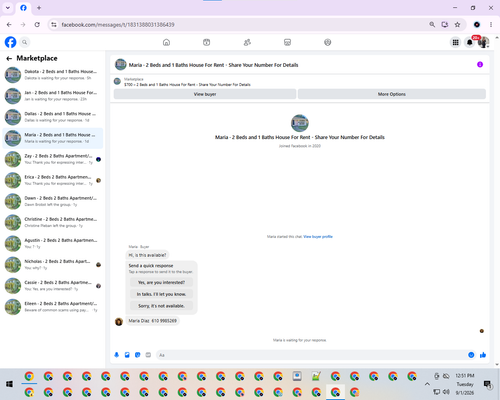Open a new browser tab
This screenshot has height=400, width=500.
point(39,8)
